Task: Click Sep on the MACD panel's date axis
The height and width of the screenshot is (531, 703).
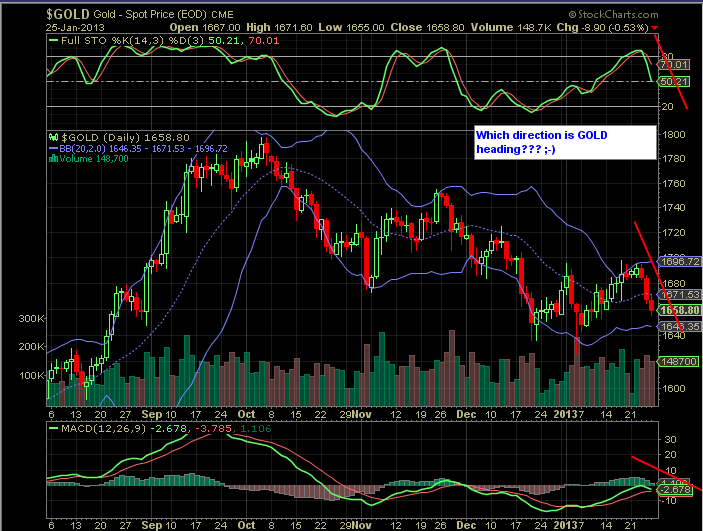Action: click(151, 525)
